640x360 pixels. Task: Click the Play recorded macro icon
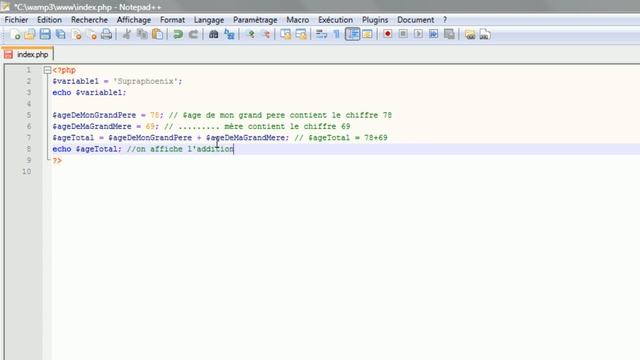418,34
